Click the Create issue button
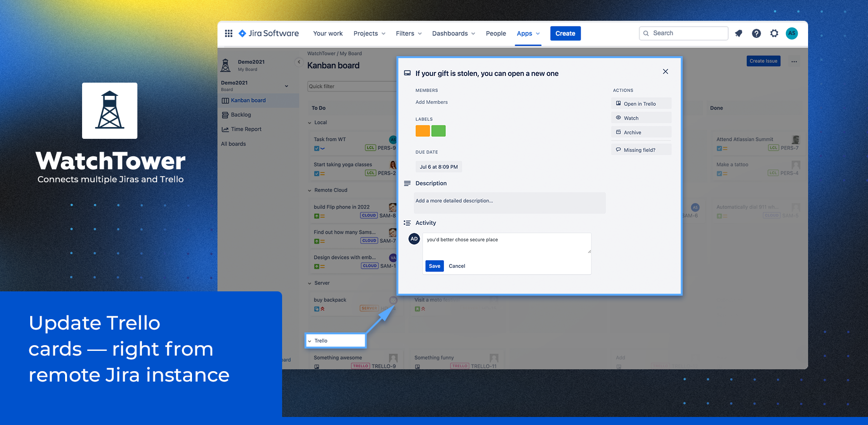Image resolution: width=868 pixels, height=425 pixels. click(763, 61)
